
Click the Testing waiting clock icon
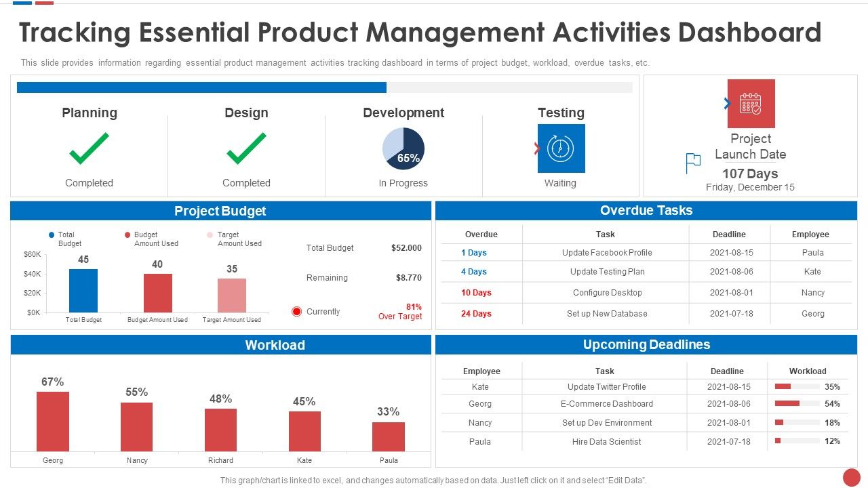point(561,148)
